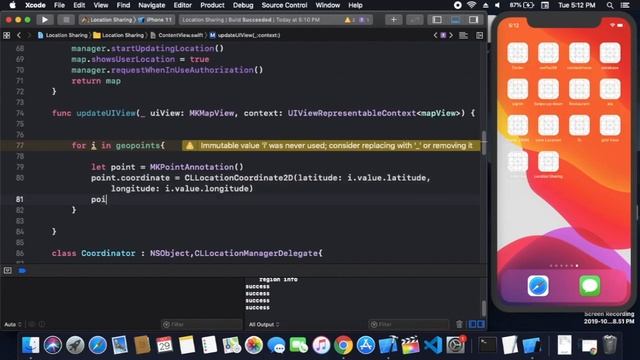Viewport: 640px width, 360px height.
Task: Open the Editor menu
Action: point(182,5)
